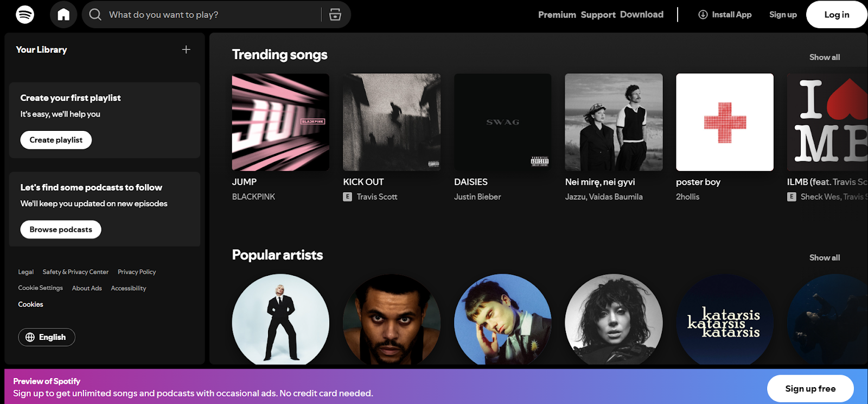Click Sign up in the top bar

(783, 15)
